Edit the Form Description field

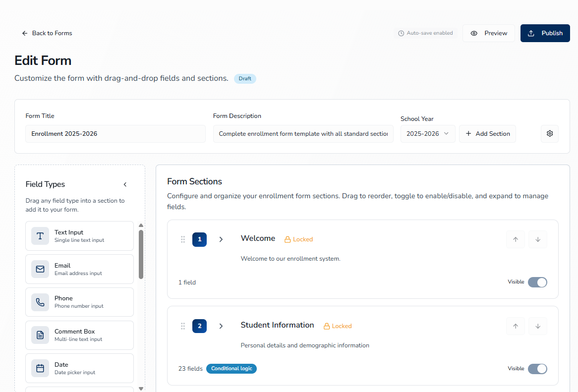coord(303,134)
